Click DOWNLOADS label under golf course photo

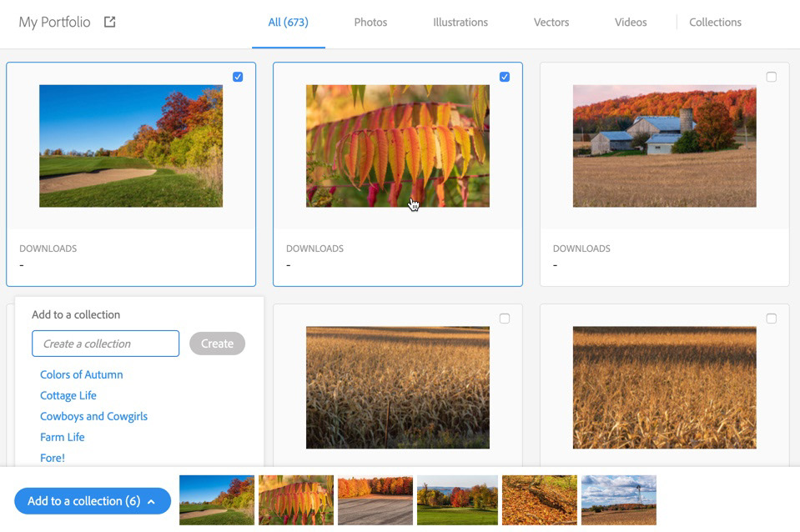coord(48,249)
